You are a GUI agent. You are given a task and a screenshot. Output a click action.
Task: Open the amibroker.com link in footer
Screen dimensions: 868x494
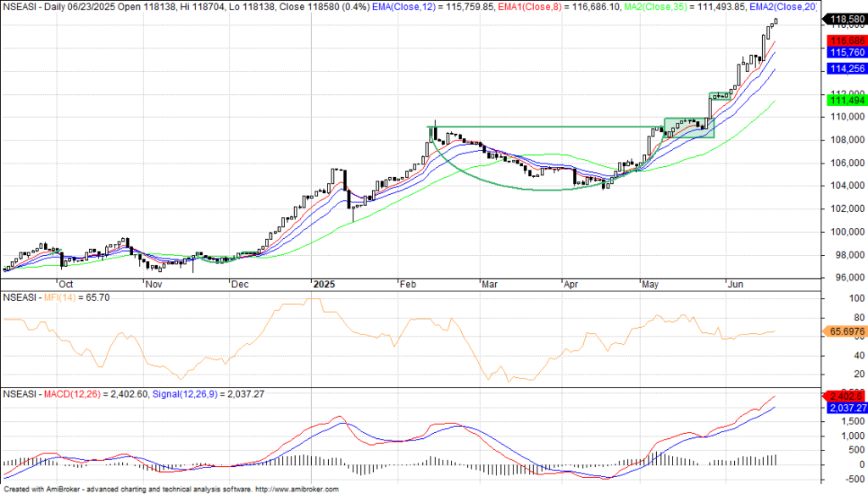coord(301,489)
